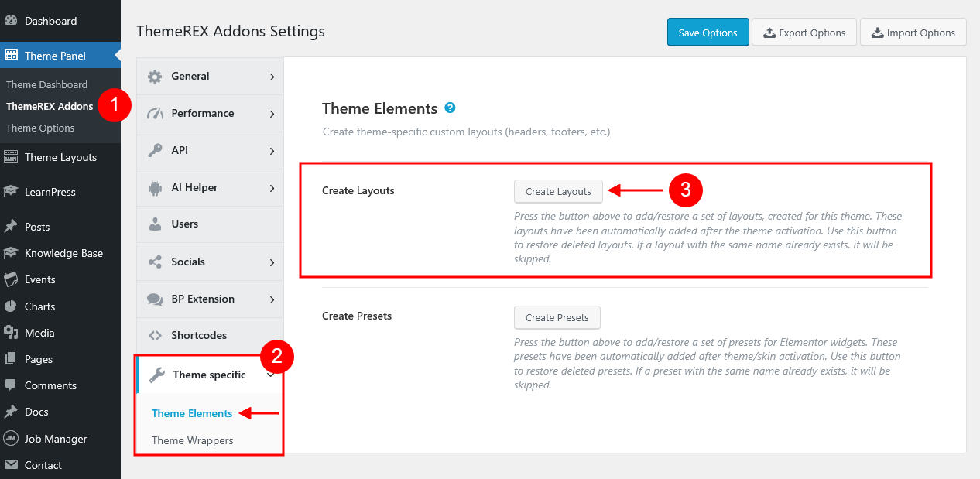This screenshot has width=980, height=479.
Task: Click the Dashboard gauge icon
Action: (11, 21)
